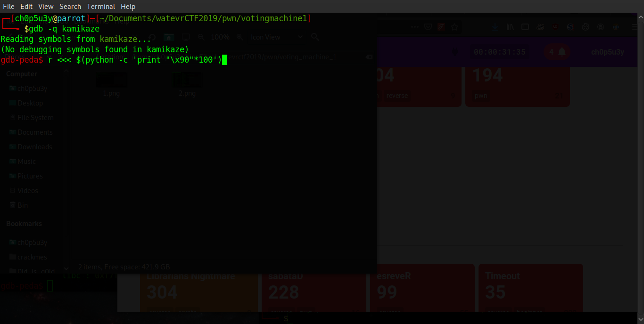Open the Timeout challenge card
This screenshot has width=644, height=324.
coord(530,287)
